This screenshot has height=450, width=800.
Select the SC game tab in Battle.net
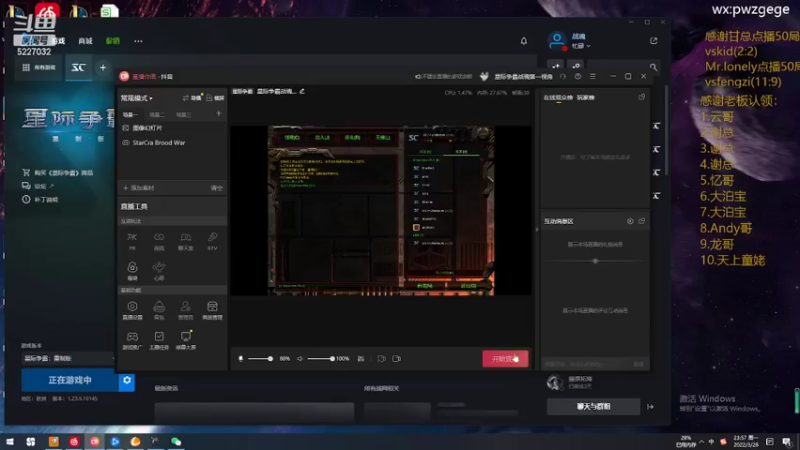(x=78, y=67)
